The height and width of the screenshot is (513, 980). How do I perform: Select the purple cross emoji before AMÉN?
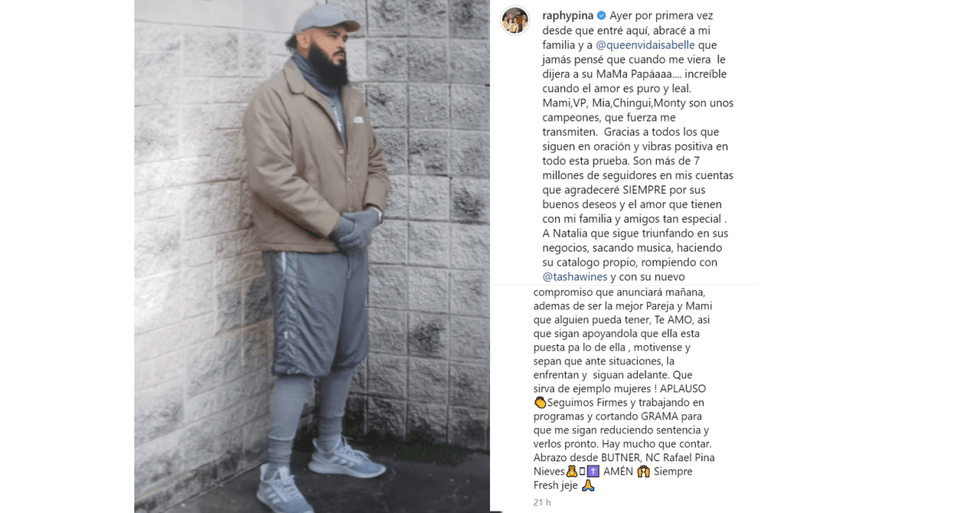594,472
